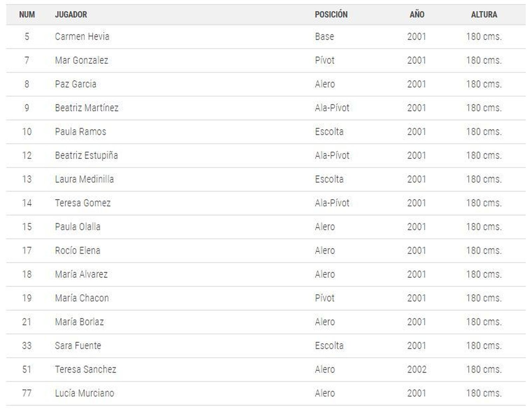Select Paz Garcia in the roster
This screenshot has width=532, height=414.
(75, 84)
